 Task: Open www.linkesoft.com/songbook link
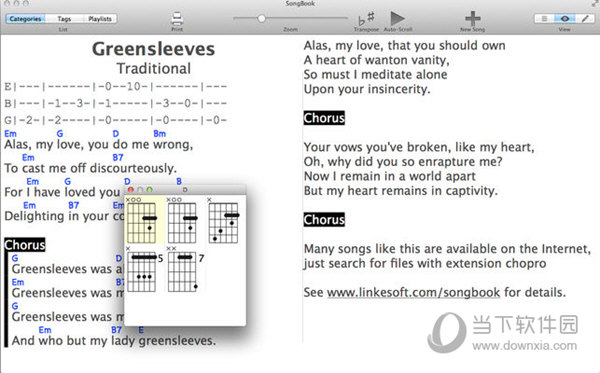(x=413, y=293)
